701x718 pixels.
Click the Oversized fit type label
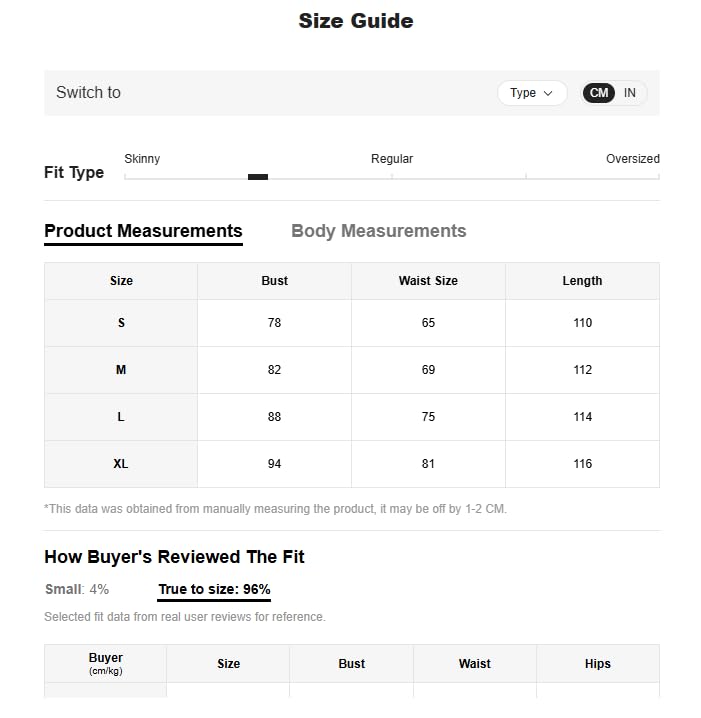click(x=632, y=159)
